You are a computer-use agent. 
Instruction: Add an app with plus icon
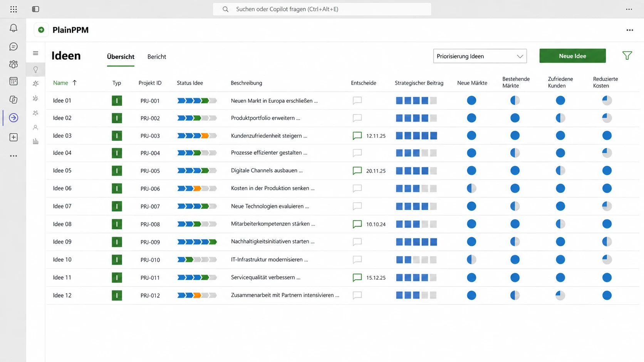click(x=13, y=137)
